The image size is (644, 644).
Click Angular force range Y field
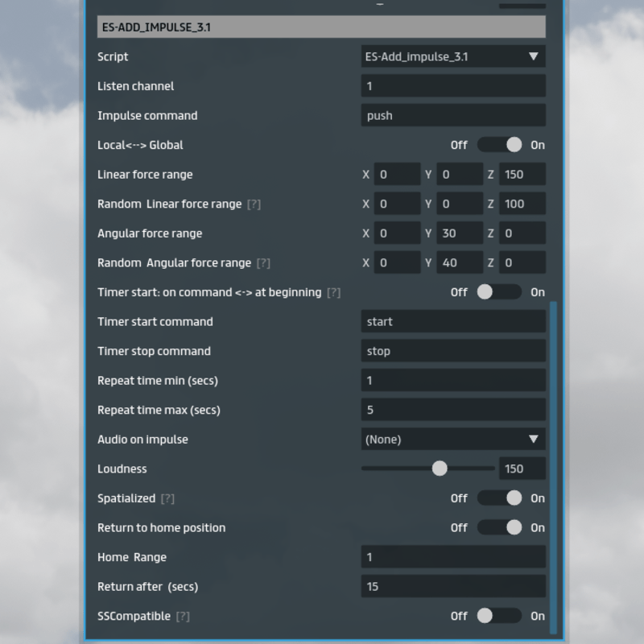459,233
